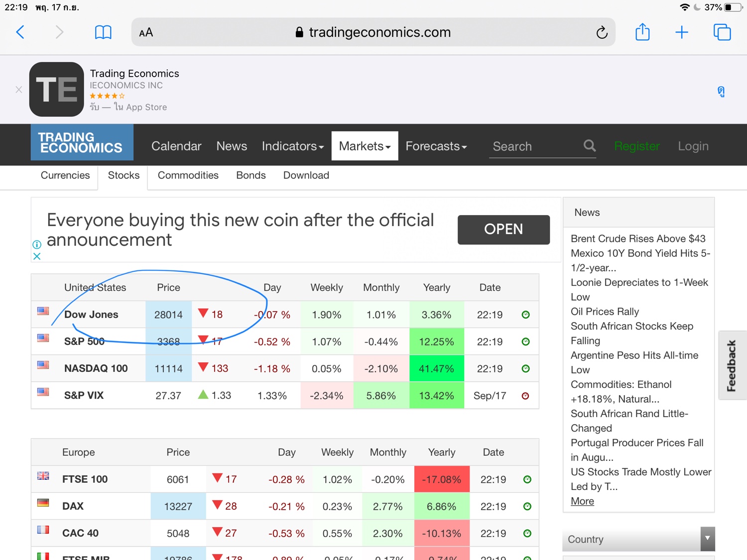Viewport: 747px width, 560px height.
Task: Open 'Oil Prices Rally' news item
Action: (x=605, y=312)
